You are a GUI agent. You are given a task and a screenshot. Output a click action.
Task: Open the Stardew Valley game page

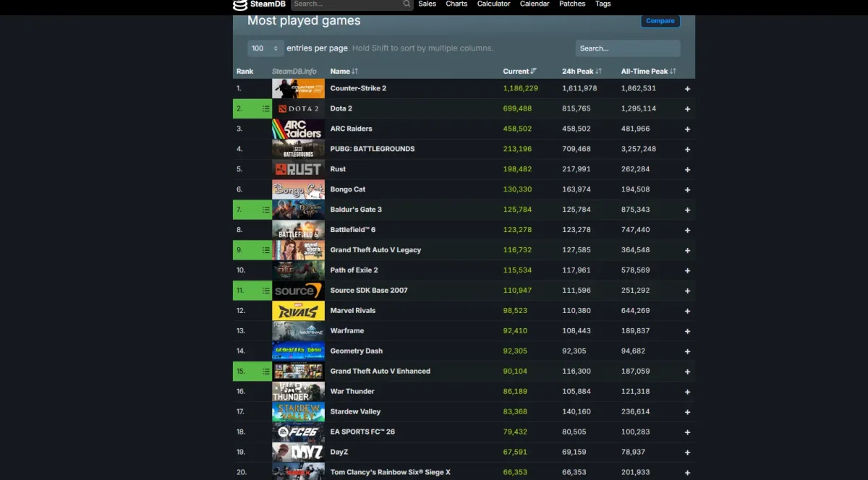[x=356, y=411]
